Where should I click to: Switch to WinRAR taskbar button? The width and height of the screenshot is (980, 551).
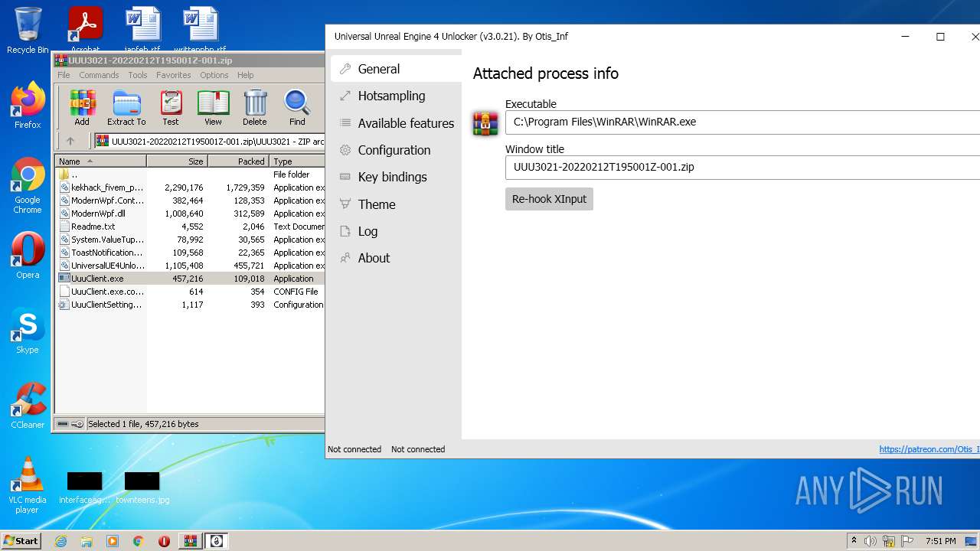[190, 541]
